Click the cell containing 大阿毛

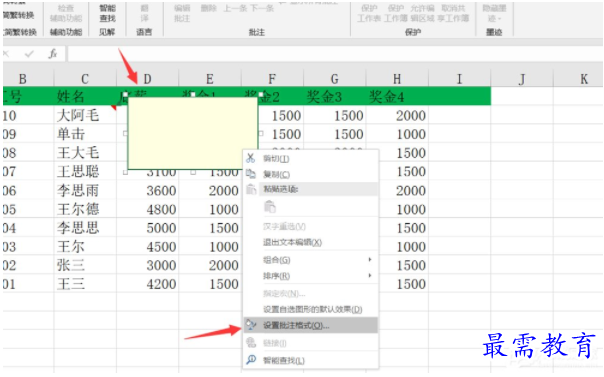[85, 115]
